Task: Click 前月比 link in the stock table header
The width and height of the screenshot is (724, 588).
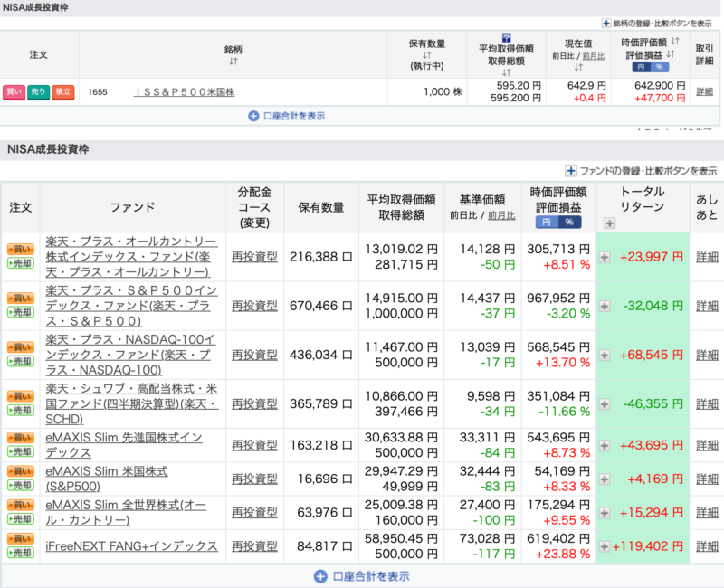Action: [594, 56]
